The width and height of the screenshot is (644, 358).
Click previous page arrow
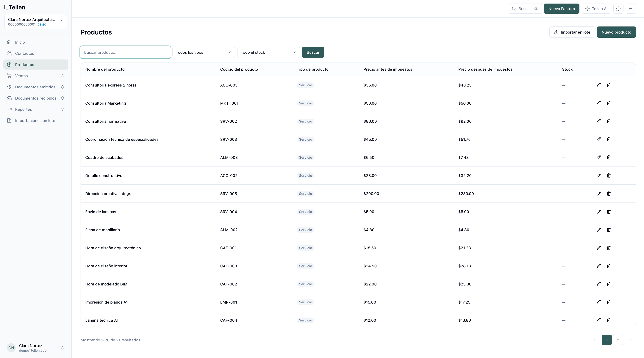[x=595, y=340]
